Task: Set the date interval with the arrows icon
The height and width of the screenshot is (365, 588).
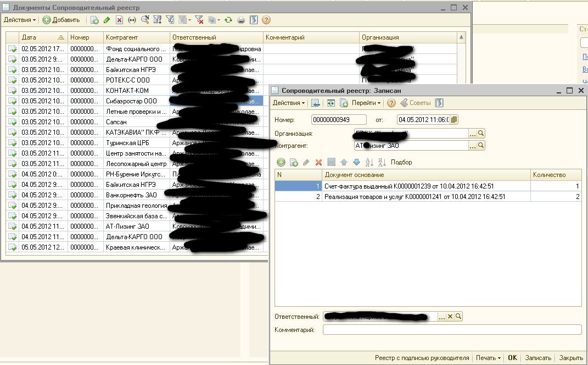Action: (x=132, y=20)
